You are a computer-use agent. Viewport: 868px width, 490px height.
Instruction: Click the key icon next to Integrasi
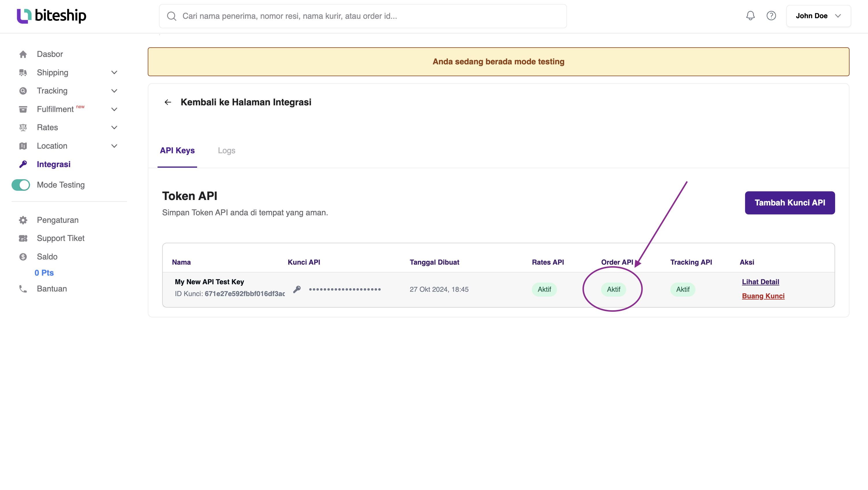click(x=23, y=164)
